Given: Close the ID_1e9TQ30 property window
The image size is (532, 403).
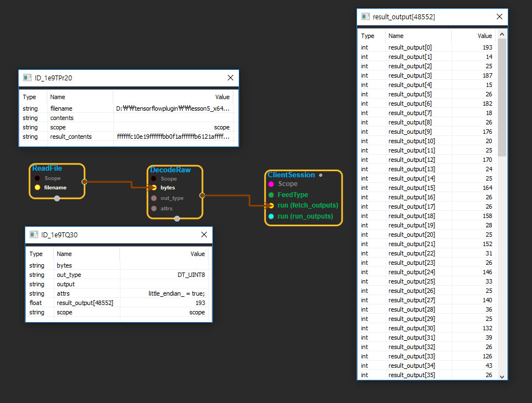Looking at the screenshot, I should tap(204, 235).
